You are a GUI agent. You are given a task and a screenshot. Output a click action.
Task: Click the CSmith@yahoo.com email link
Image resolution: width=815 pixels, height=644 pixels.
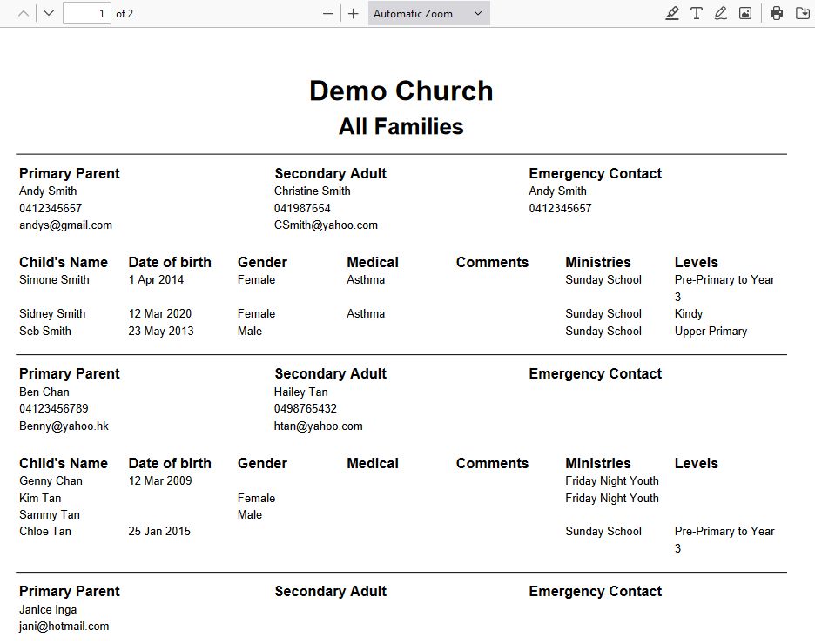[326, 225]
